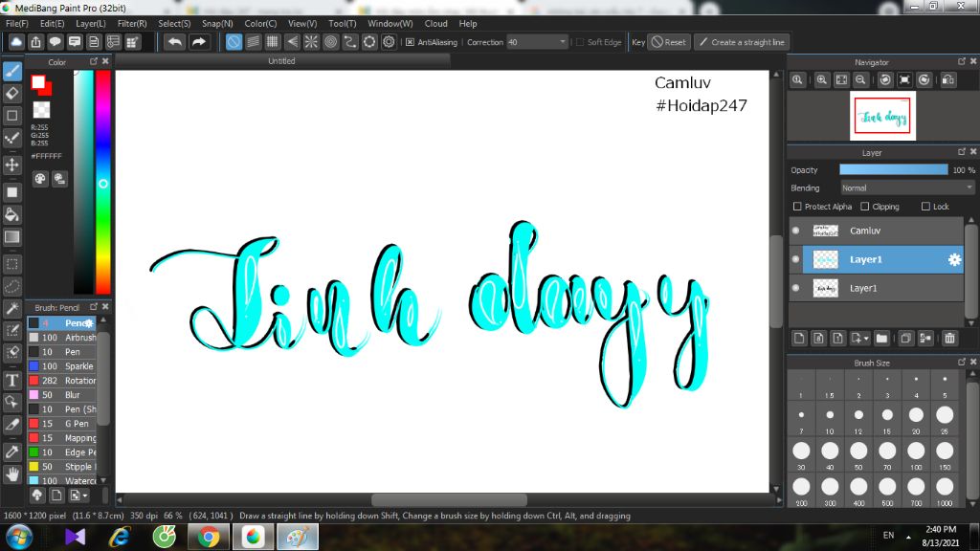Viewport: 980px width, 551px height.
Task: Select the Text tool
Action: [x=11, y=380]
